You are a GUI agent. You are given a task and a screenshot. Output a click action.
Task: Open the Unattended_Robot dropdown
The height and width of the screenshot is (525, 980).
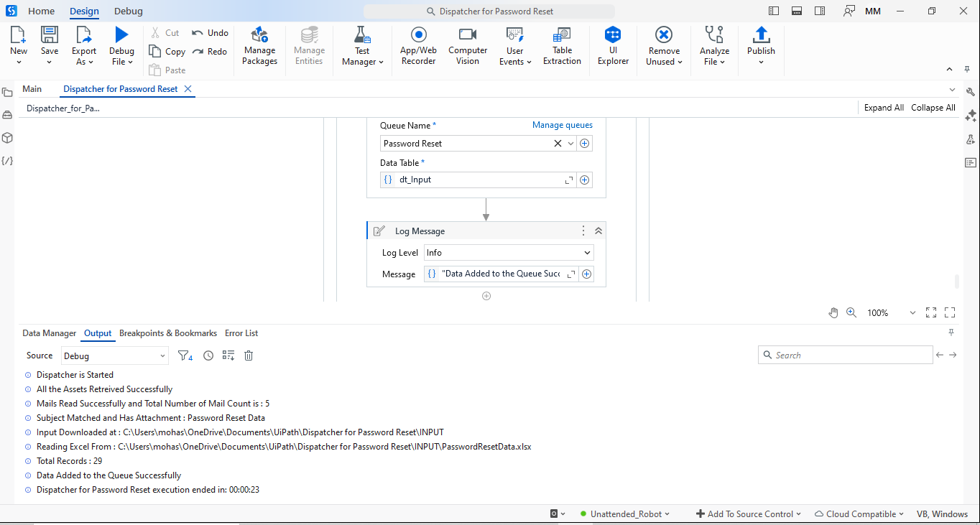point(624,514)
